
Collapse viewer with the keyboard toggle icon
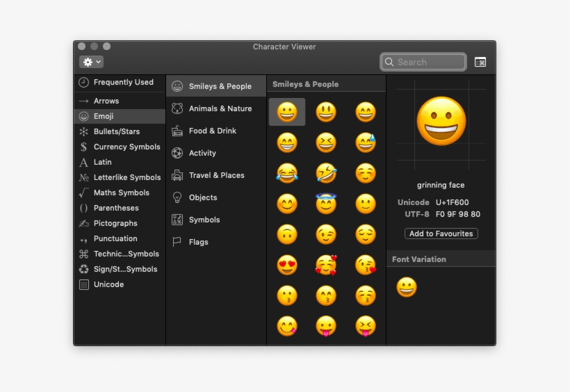(x=480, y=62)
